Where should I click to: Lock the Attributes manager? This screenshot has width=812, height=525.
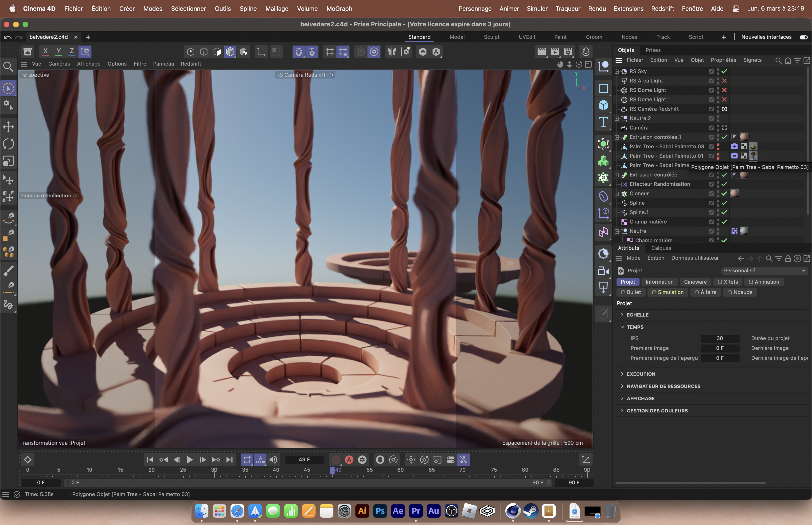point(788,259)
